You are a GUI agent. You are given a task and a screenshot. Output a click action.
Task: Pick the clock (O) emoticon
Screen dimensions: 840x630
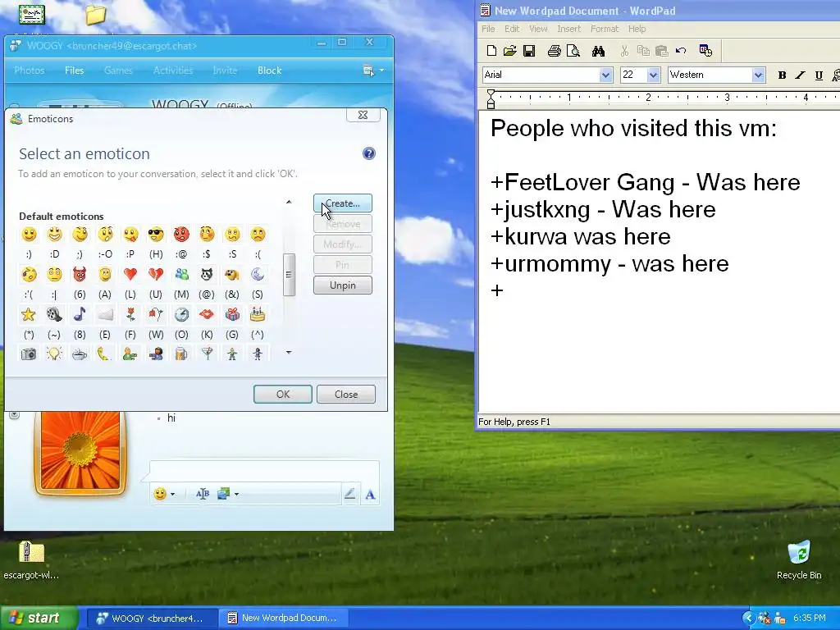click(181, 314)
